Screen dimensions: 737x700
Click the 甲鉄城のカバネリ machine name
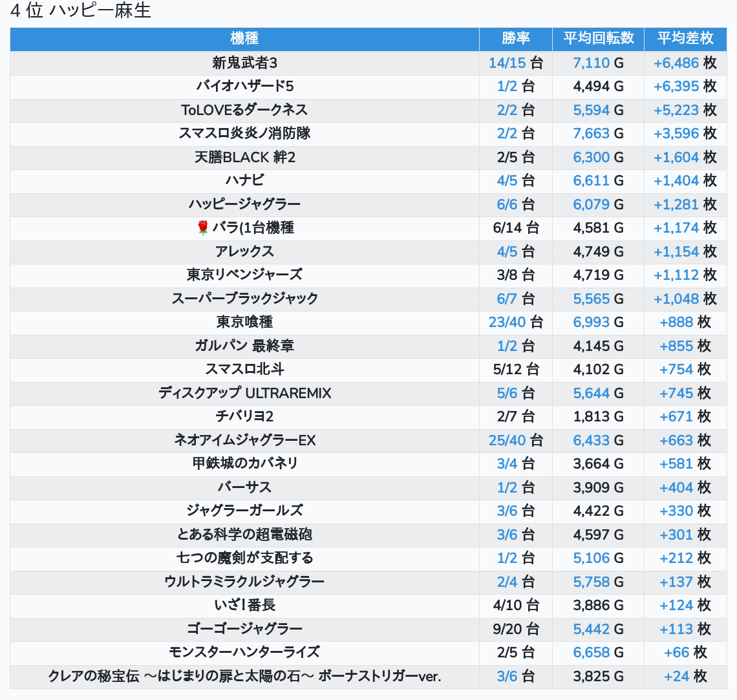(244, 463)
